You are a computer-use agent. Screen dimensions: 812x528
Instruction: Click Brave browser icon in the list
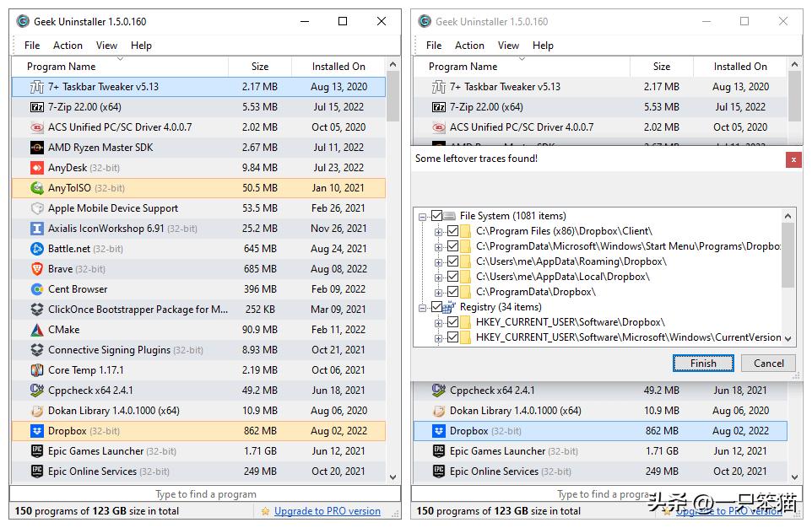tap(37, 269)
